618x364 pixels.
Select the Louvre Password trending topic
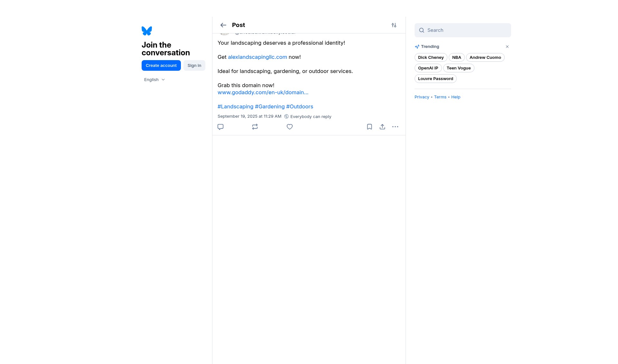(435, 79)
